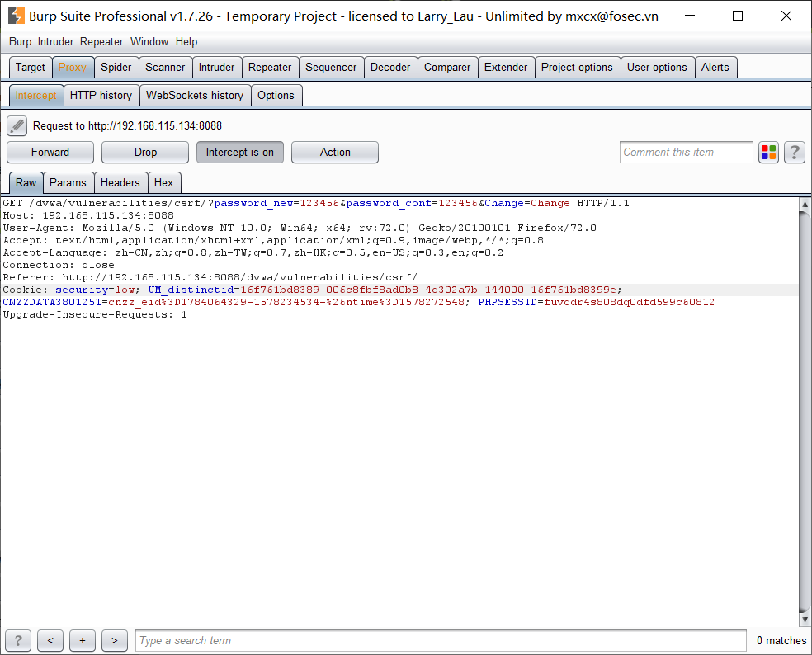
Task: Open the Project options tab
Action: pyautogui.click(x=577, y=68)
